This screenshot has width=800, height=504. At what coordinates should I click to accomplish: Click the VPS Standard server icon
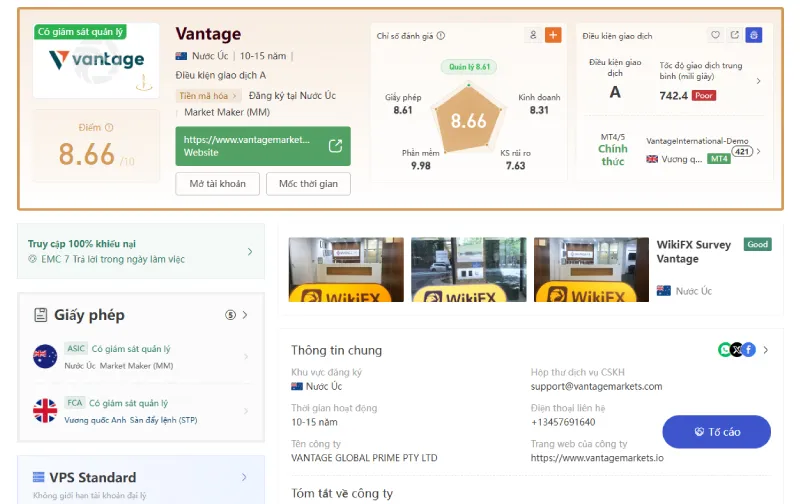pos(38,477)
